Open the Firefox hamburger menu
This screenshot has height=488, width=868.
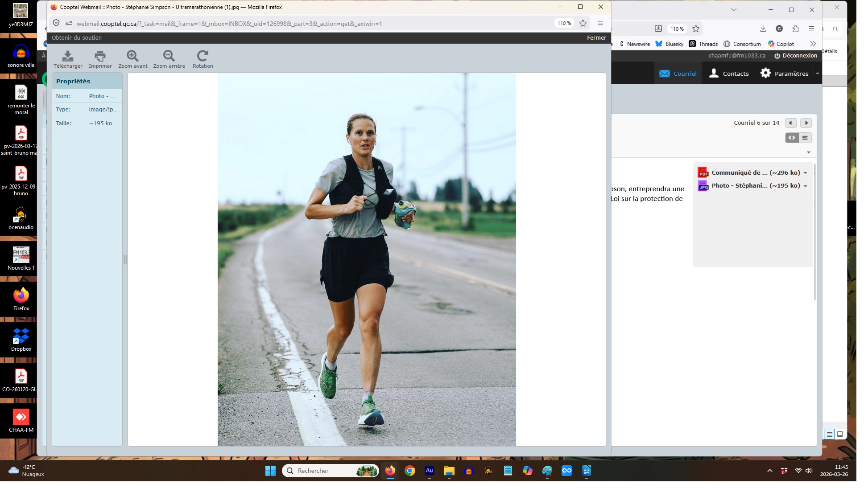pos(600,23)
